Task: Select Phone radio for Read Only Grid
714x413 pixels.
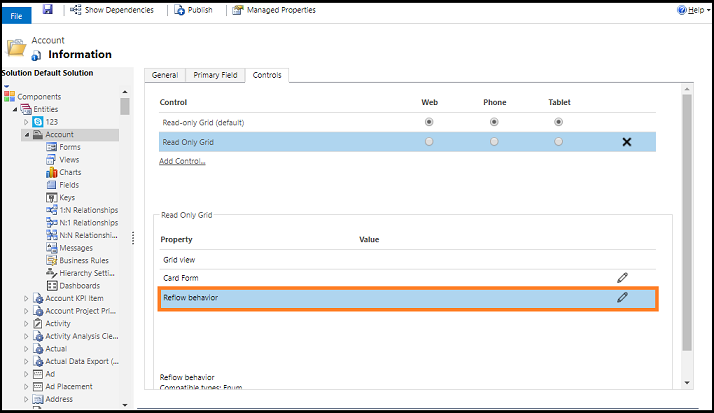Action: tap(494, 142)
